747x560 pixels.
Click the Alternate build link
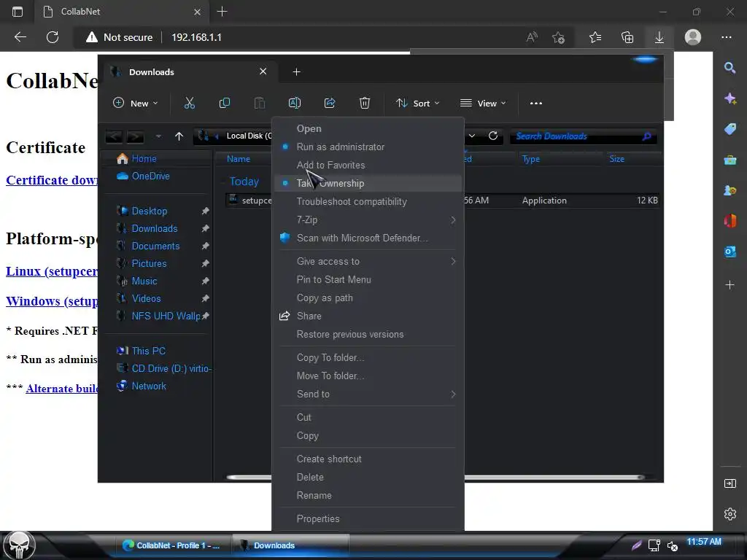tap(62, 389)
